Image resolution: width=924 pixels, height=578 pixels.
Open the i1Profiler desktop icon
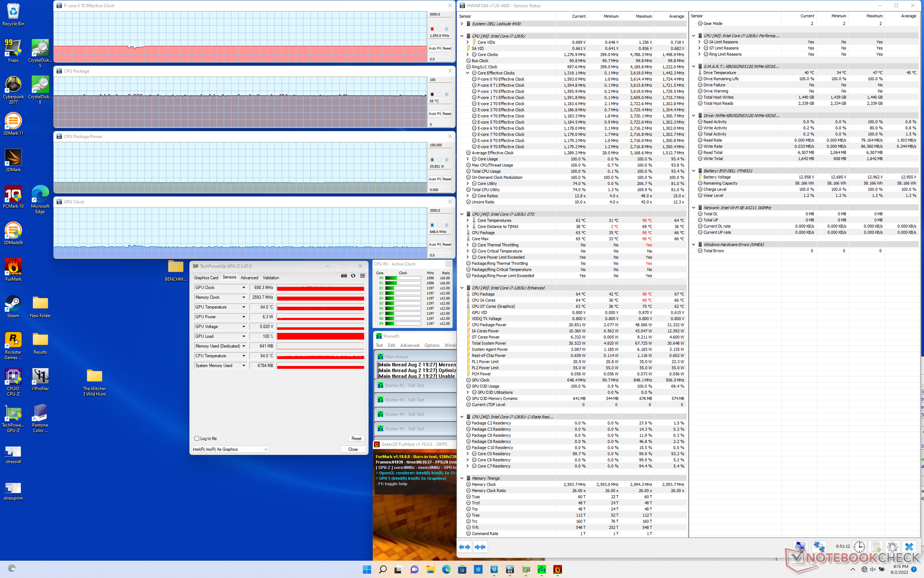(40, 379)
